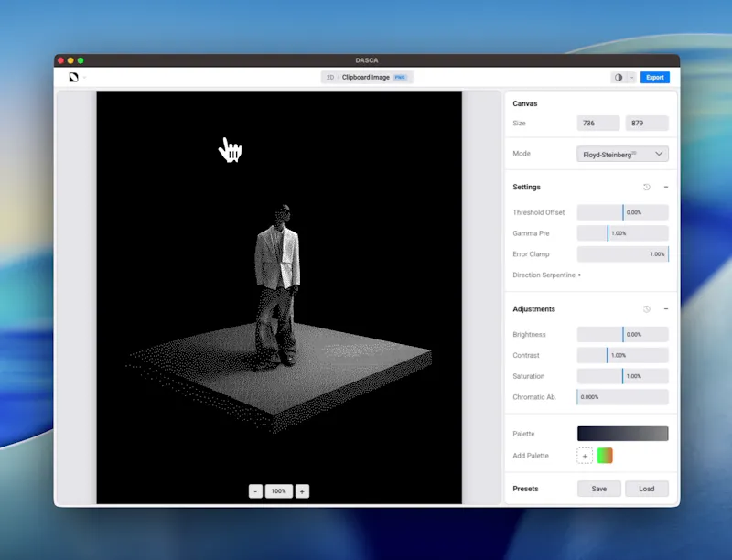Click the Clipboard Image file name
This screenshot has height=560, width=732.
tap(365, 77)
